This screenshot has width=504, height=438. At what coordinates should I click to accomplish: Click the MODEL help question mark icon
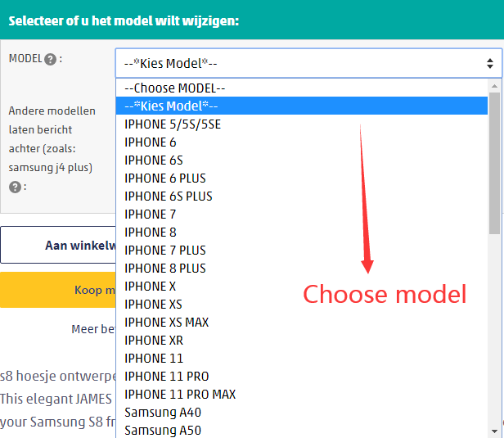click(50, 59)
